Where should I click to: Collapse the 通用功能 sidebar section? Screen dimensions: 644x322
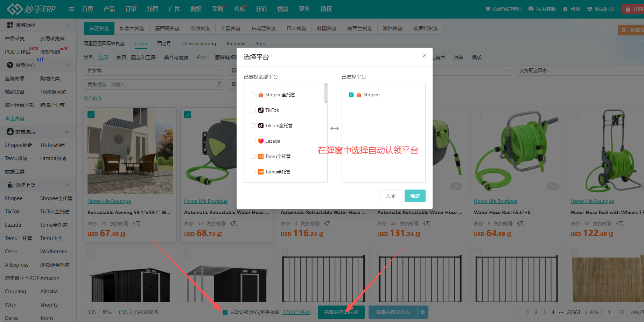67,25
